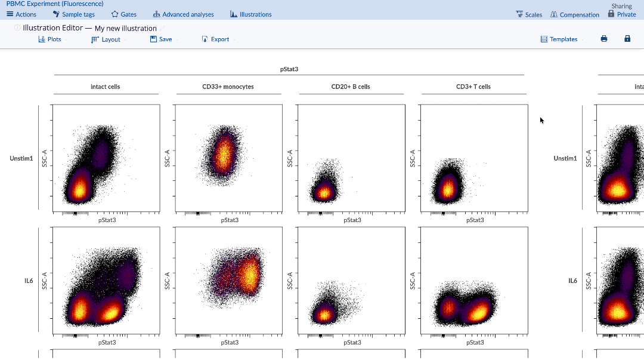Open the Templates dropdown
This screenshot has height=363, width=644.
pos(559,39)
